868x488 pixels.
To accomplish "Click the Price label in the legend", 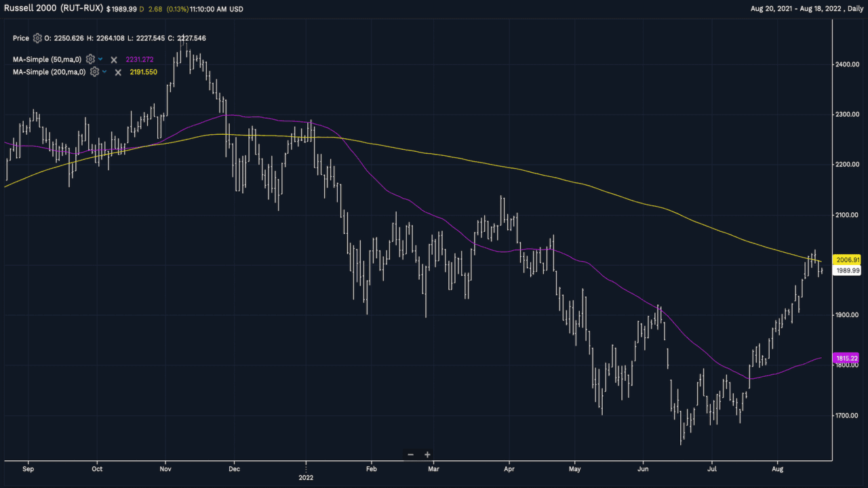I will click(x=21, y=39).
